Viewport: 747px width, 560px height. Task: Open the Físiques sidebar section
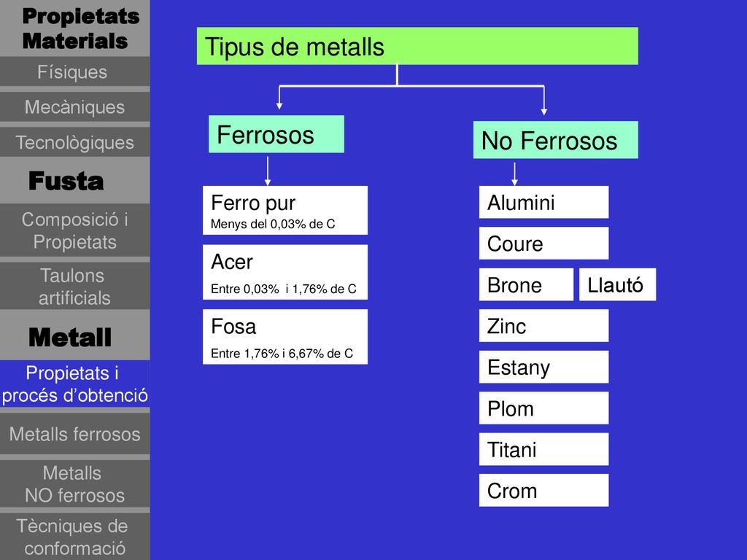click(75, 72)
